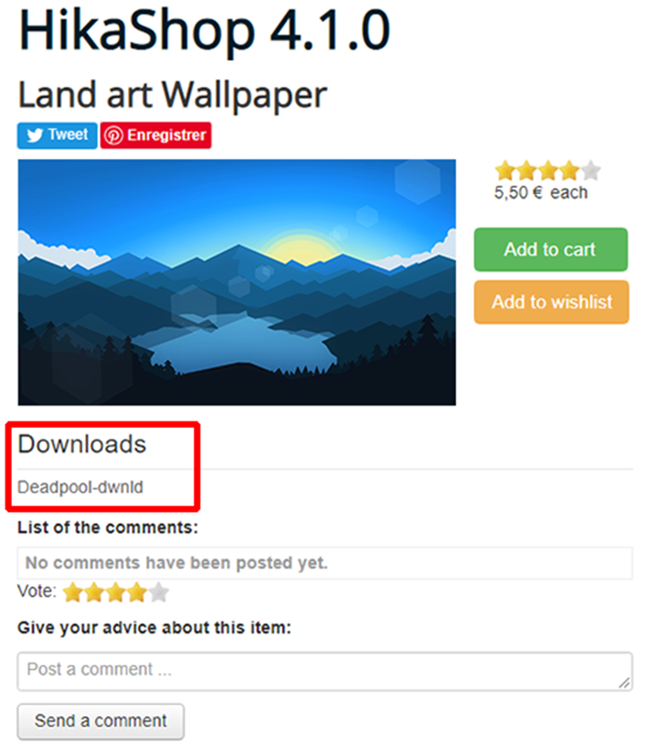Add the wallpaper to cart
650x755 pixels.
click(551, 249)
